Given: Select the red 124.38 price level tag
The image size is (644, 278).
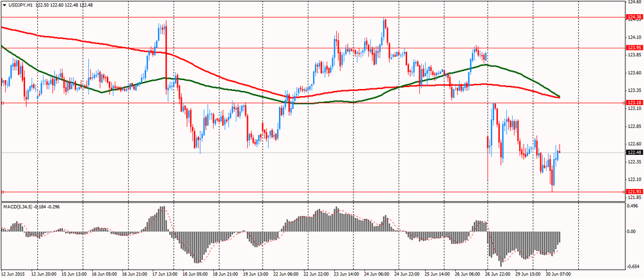Looking at the screenshot, I should coord(634,17).
